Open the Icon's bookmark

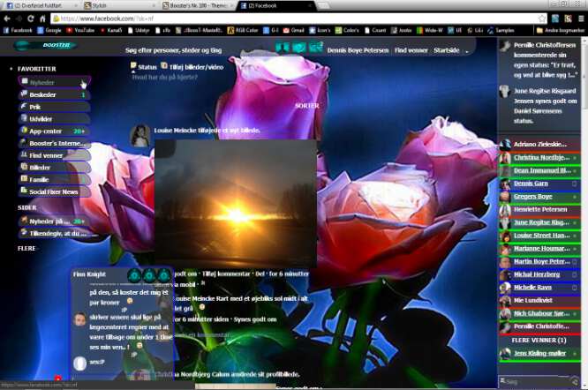(x=320, y=30)
